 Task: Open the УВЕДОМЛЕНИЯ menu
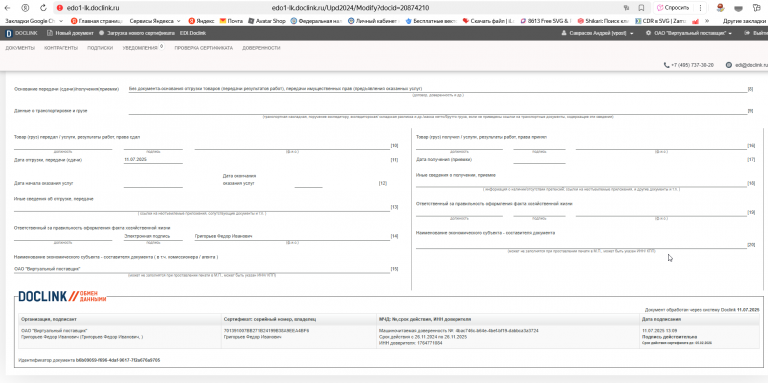(140, 48)
